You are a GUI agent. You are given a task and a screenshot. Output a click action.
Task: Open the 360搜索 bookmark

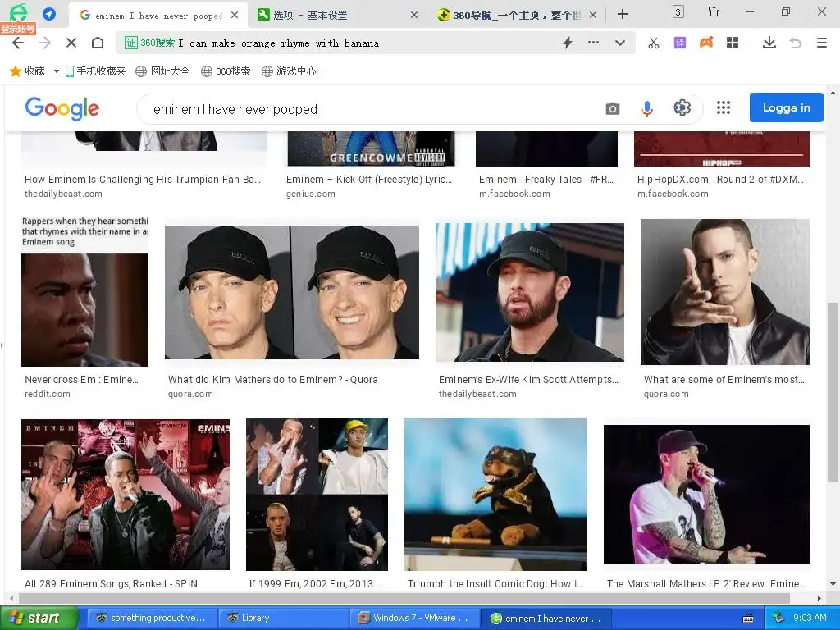pos(226,71)
